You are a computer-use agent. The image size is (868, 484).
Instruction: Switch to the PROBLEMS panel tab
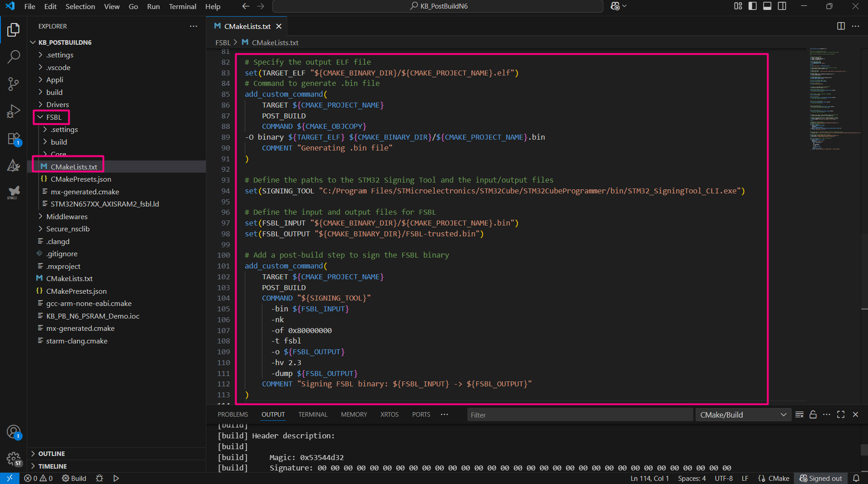point(232,414)
